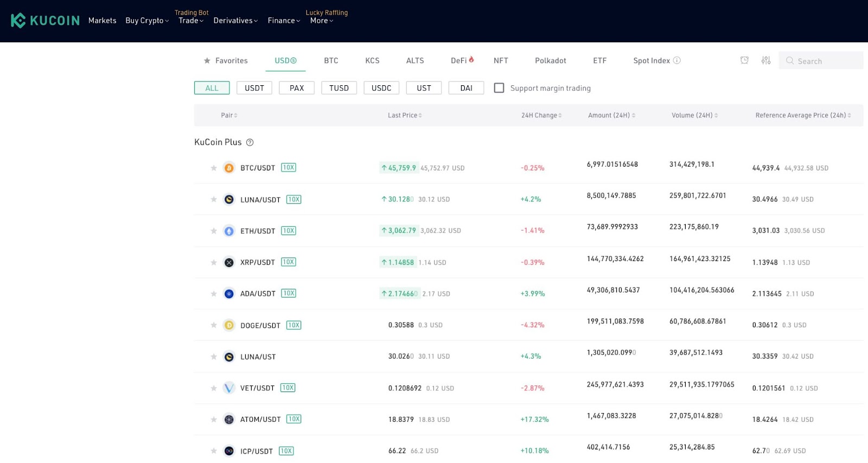868x463 pixels.
Task: Click the 10X badge on VET/USDT
Action: [288, 388]
